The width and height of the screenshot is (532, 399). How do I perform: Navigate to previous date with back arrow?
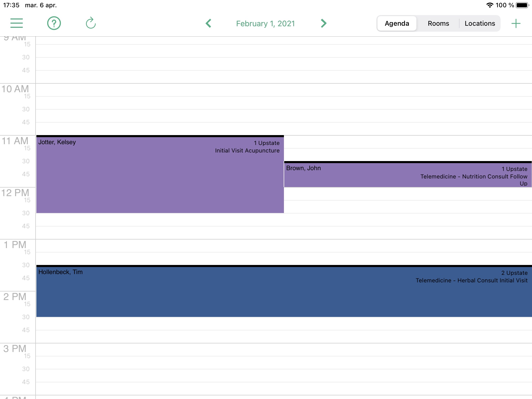coord(208,23)
